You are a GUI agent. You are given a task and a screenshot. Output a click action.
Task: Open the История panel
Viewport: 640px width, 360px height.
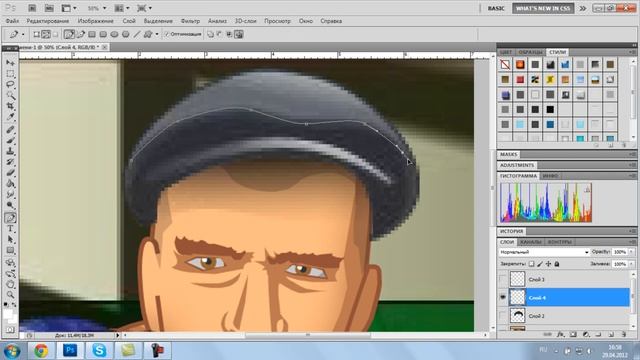click(511, 231)
